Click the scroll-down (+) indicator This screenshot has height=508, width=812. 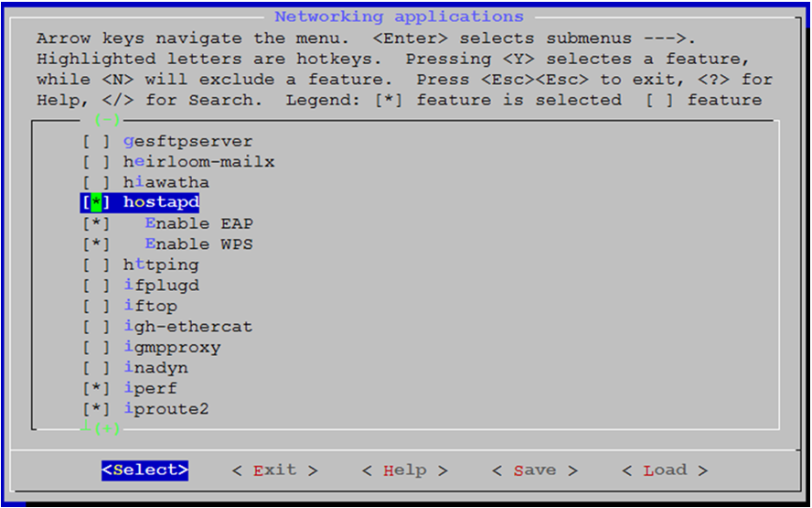[x=106, y=428]
